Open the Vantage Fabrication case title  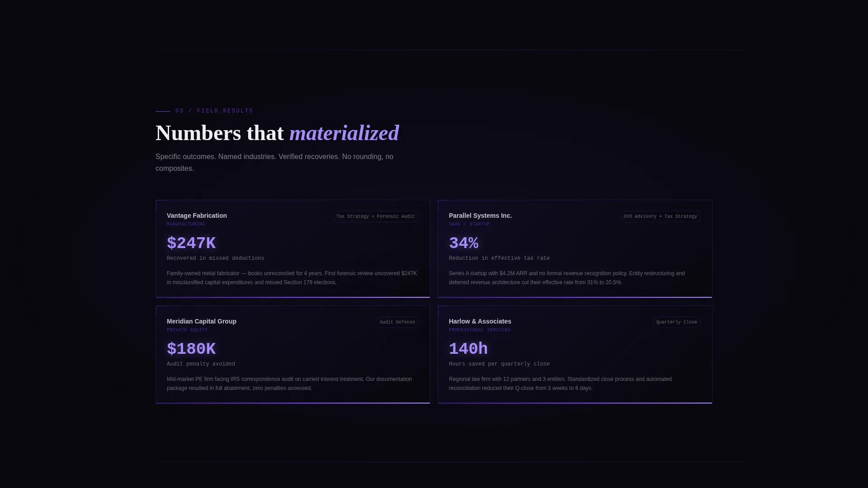[x=197, y=216]
